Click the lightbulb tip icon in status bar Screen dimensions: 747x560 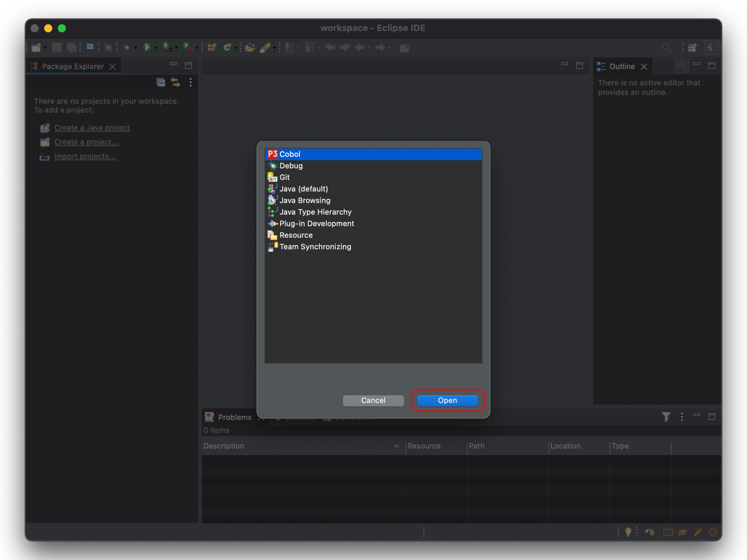(628, 532)
